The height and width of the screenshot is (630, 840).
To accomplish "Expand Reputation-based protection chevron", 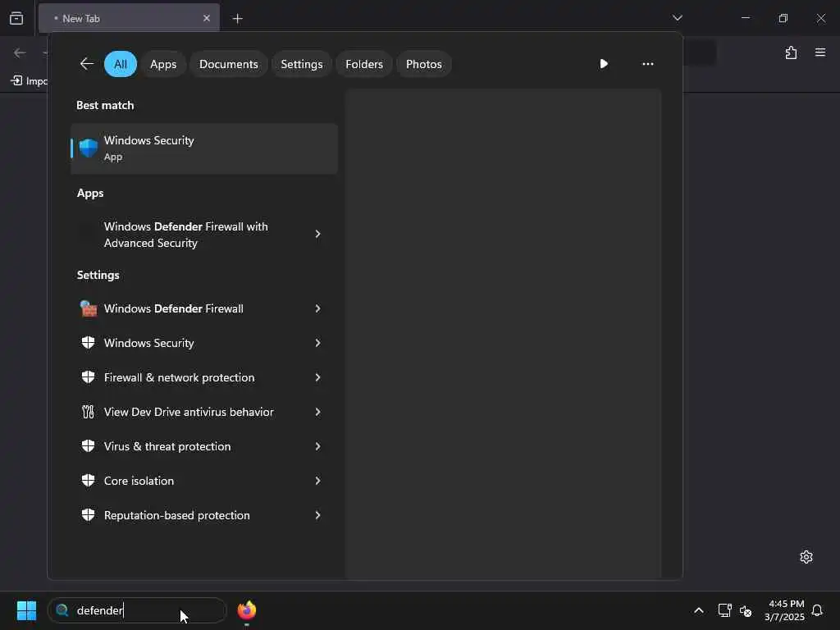I will [x=317, y=515].
